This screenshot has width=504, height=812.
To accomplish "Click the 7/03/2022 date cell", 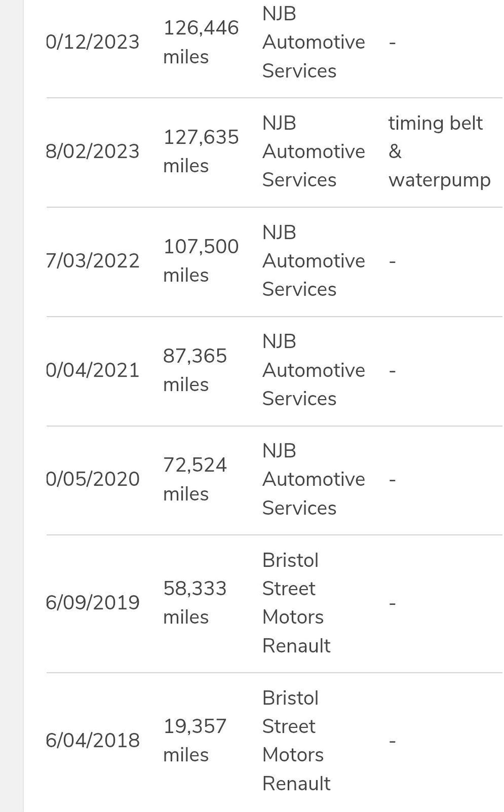I will pos(92,261).
